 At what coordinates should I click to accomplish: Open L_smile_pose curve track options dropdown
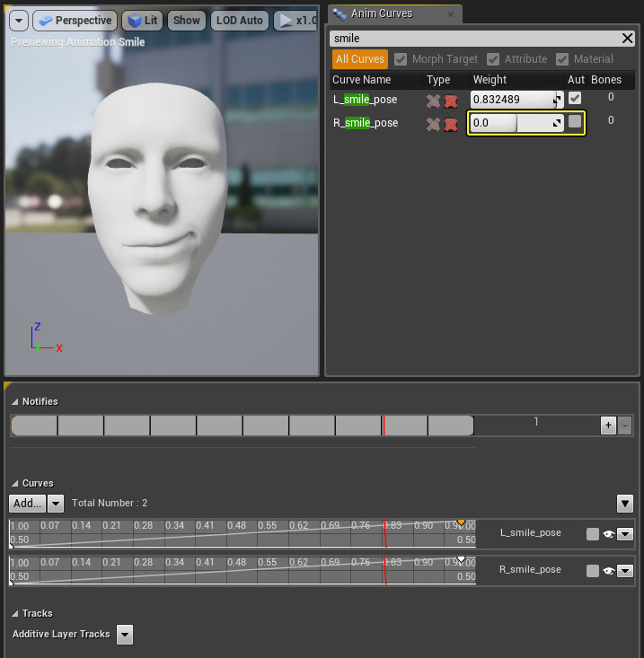[x=625, y=534]
